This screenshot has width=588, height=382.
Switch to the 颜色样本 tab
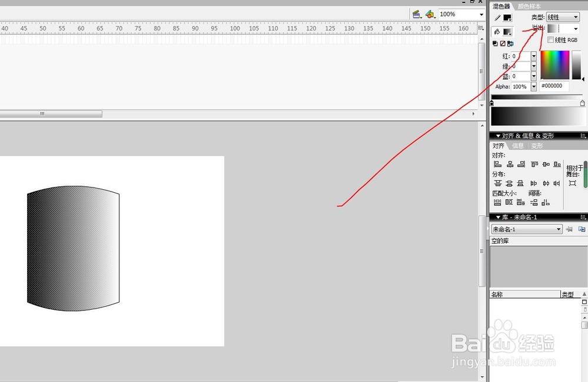click(529, 6)
